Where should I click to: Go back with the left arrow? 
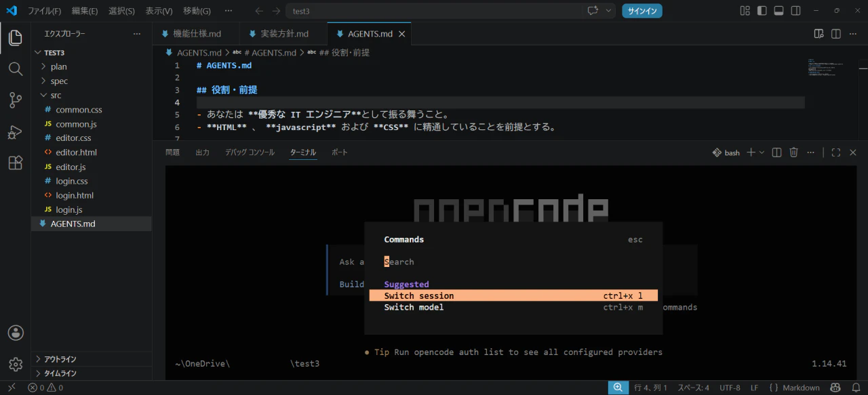pos(259,11)
